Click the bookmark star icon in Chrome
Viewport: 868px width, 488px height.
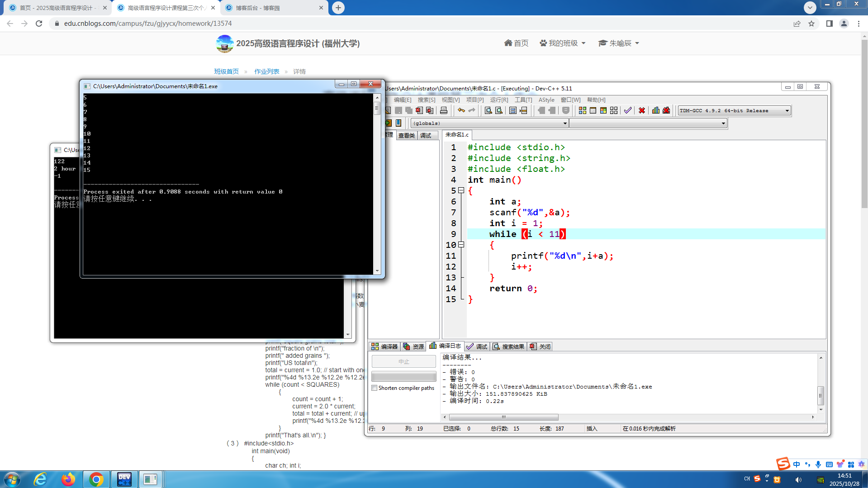811,24
